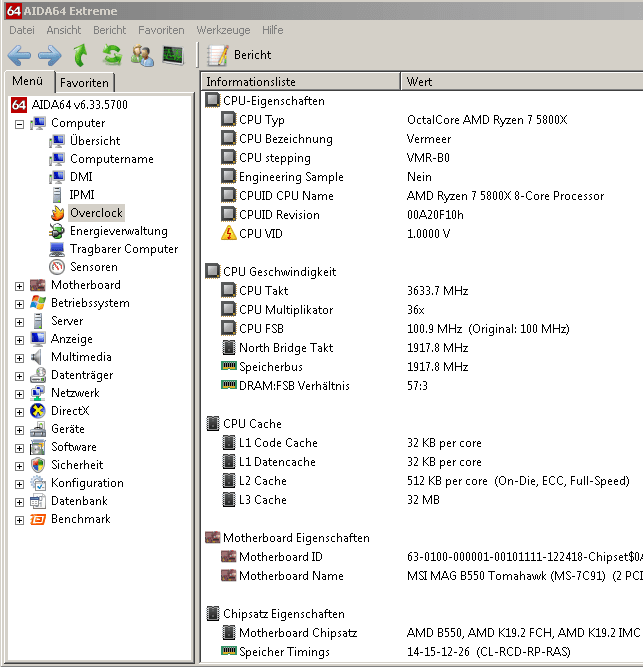Click the Energieverwaltung plug icon
The width and height of the screenshot is (643, 667).
coord(57,231)
